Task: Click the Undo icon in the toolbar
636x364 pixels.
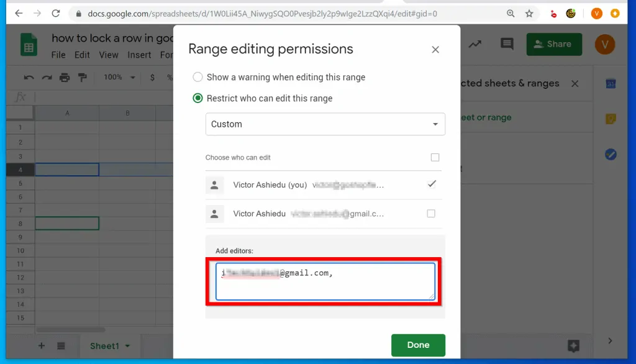Action: pyautogui.click(x=28, y=78)
